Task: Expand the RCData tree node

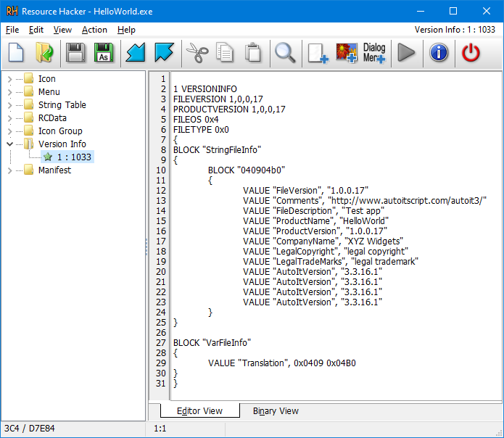Action: (x=9, y=118)
